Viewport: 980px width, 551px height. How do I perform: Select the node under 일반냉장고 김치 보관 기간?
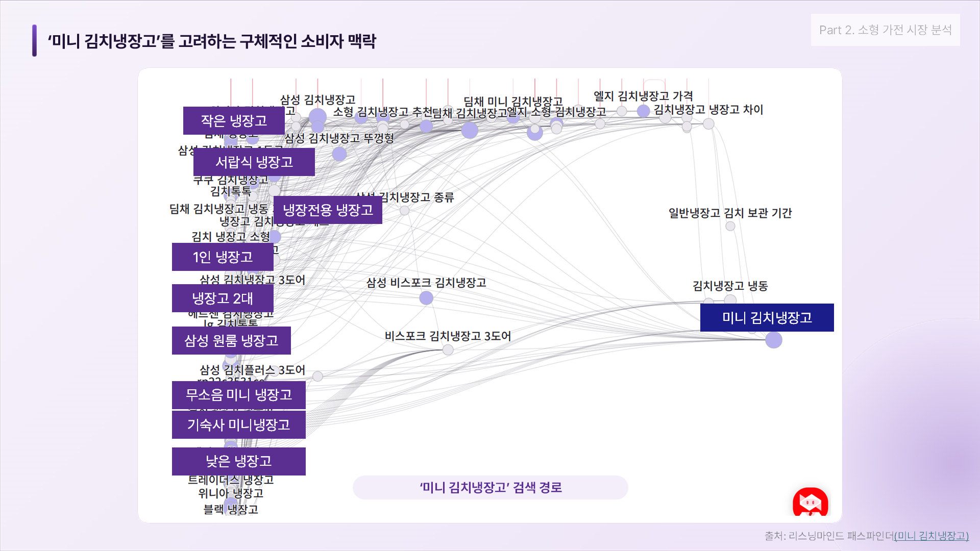click(730, 226)
